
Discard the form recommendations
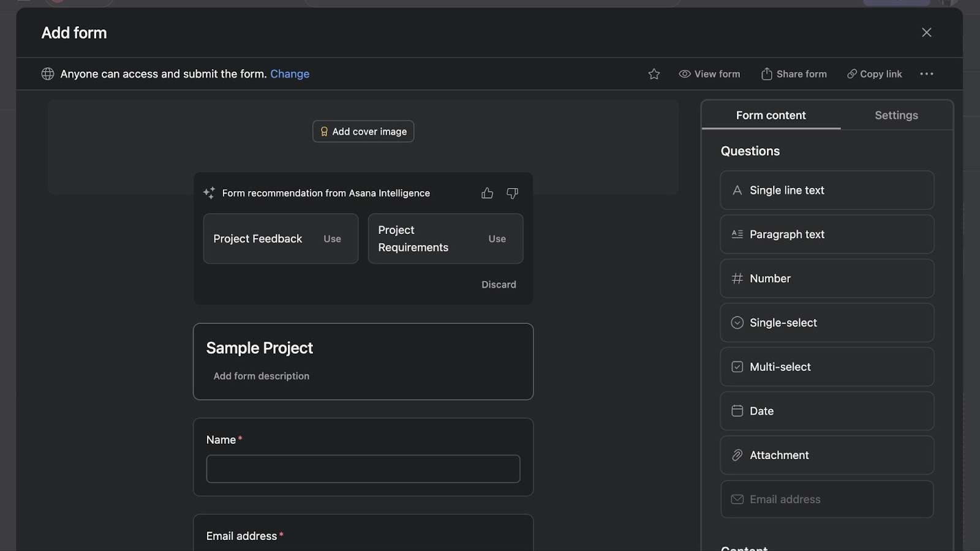point(499,285)
